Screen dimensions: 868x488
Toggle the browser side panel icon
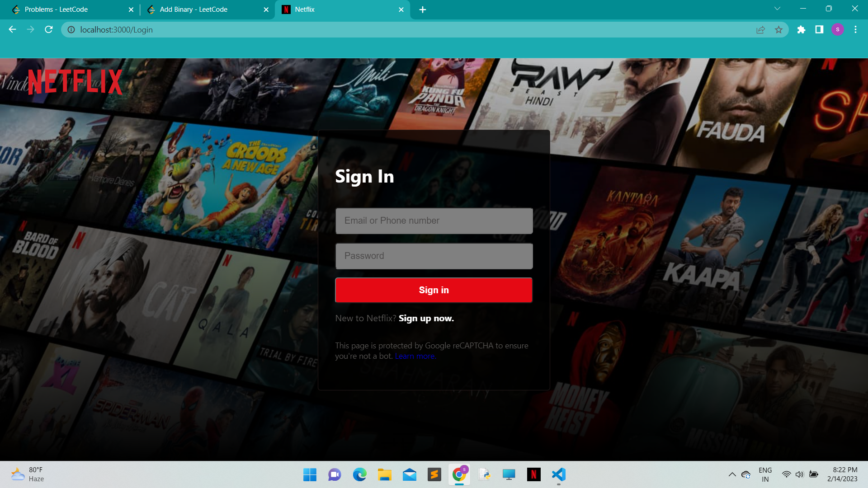[x=819, y=29]
